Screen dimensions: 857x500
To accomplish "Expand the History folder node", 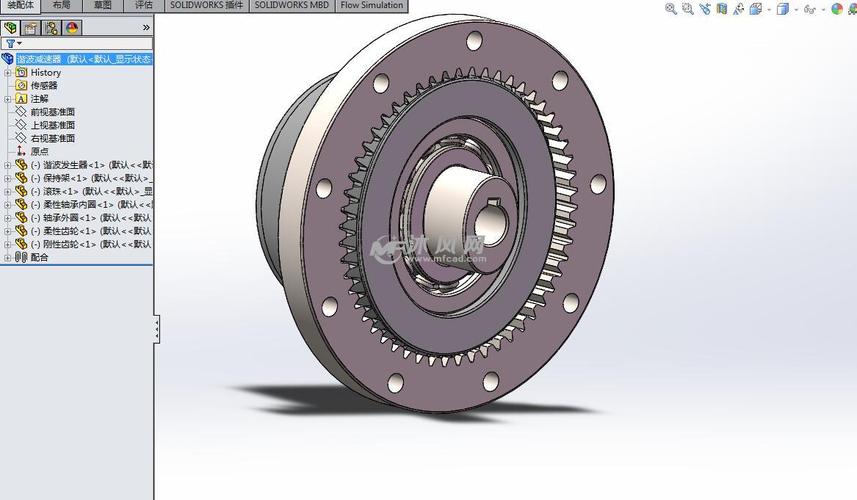I will click(x=7, y=73).
